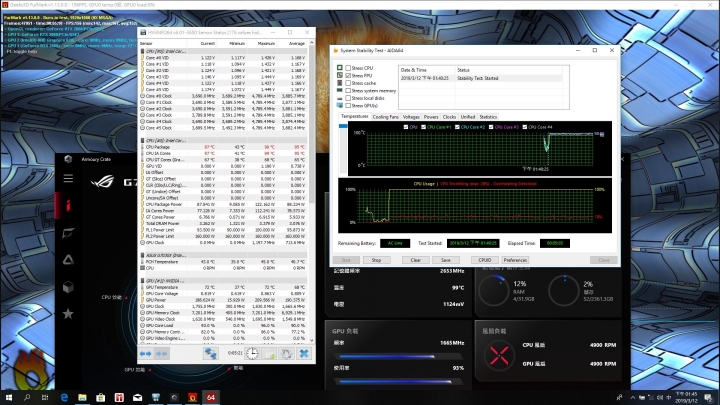Image resolution: width=720 pixels, height=405 pixels.
Task: Click Stop button in AIDA64
Action: tap(377, 260)
